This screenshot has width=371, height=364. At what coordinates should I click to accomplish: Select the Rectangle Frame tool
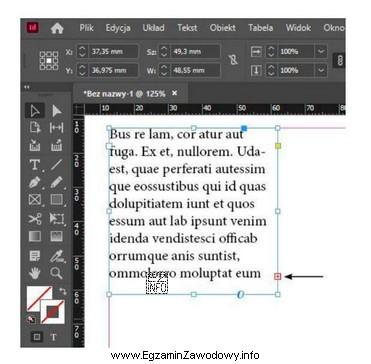[x=35, y=200]
